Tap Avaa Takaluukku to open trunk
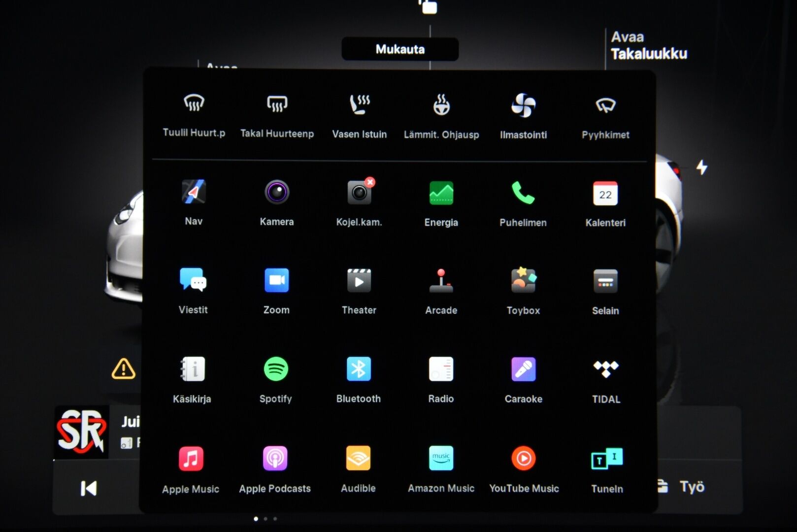797x532 pixels. tap(649, 45)
